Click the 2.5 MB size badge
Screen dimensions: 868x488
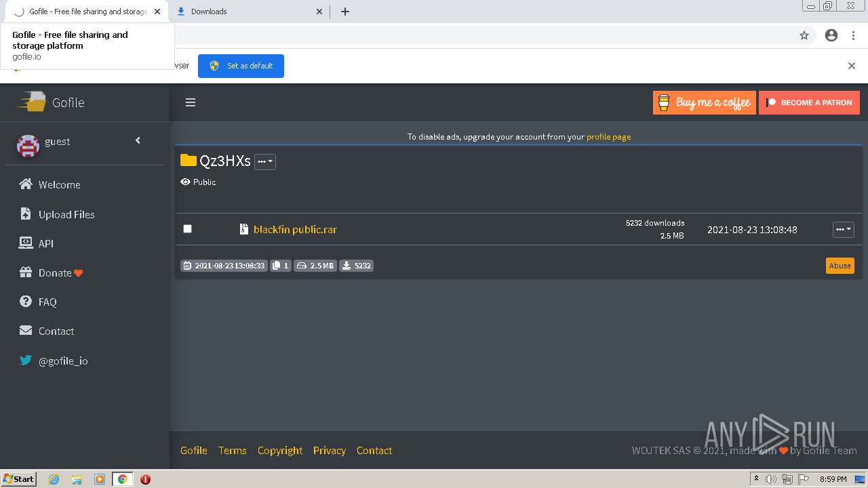coord(315,266)
